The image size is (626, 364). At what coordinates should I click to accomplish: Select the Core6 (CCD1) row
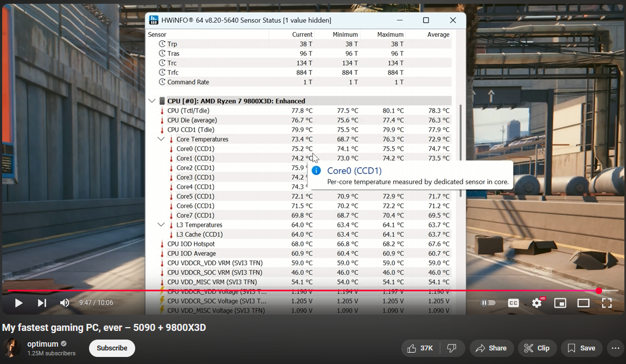pyautogui.click(x=299, y=206)
